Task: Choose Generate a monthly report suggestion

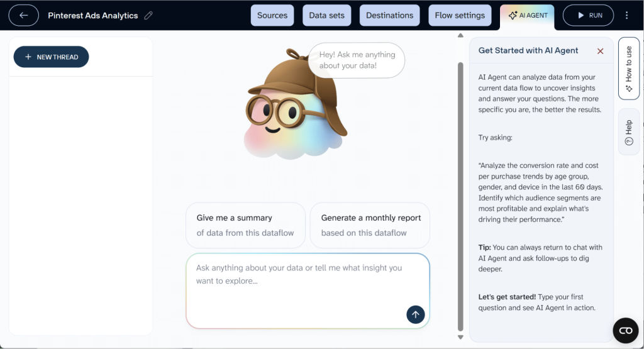Action: click(x=370, y=225)
